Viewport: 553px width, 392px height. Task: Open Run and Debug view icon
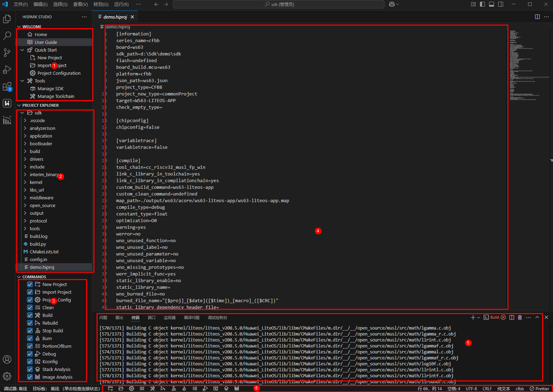(7, 69)
